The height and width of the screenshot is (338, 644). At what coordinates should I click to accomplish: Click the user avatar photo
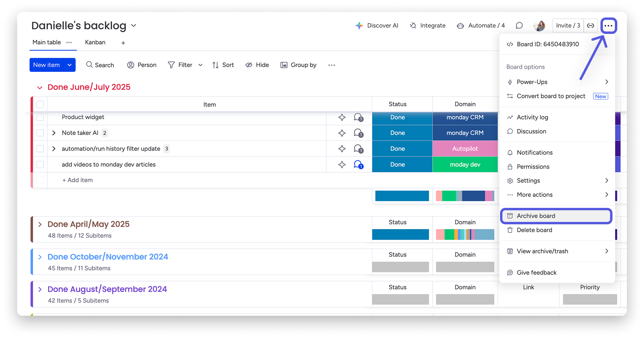[x=539, y=26]
